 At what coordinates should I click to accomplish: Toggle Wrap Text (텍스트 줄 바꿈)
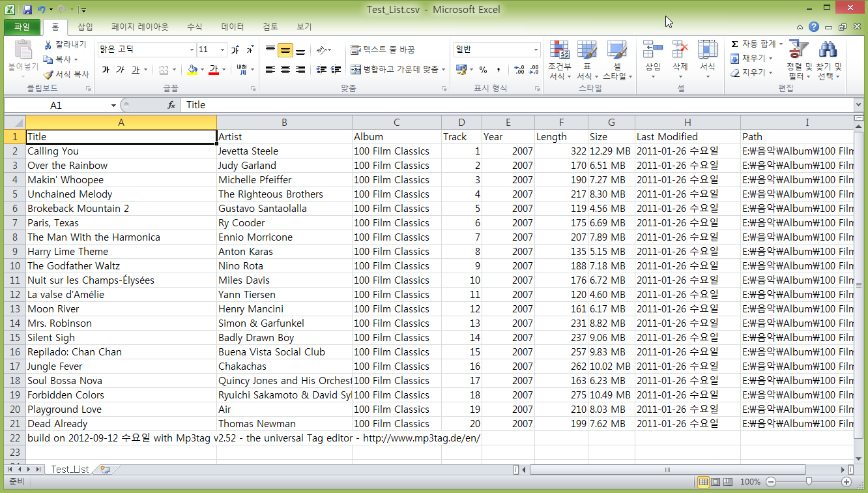click(383, 50)
